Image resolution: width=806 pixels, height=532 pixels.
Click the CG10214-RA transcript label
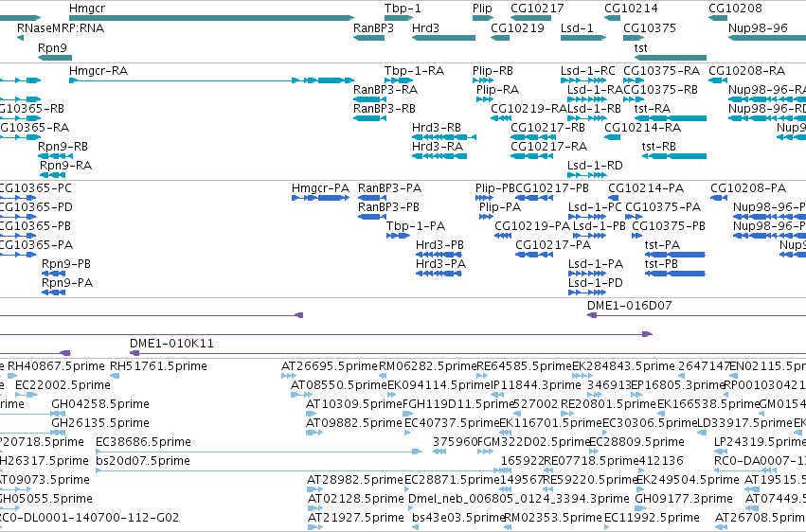pos(642,128)
